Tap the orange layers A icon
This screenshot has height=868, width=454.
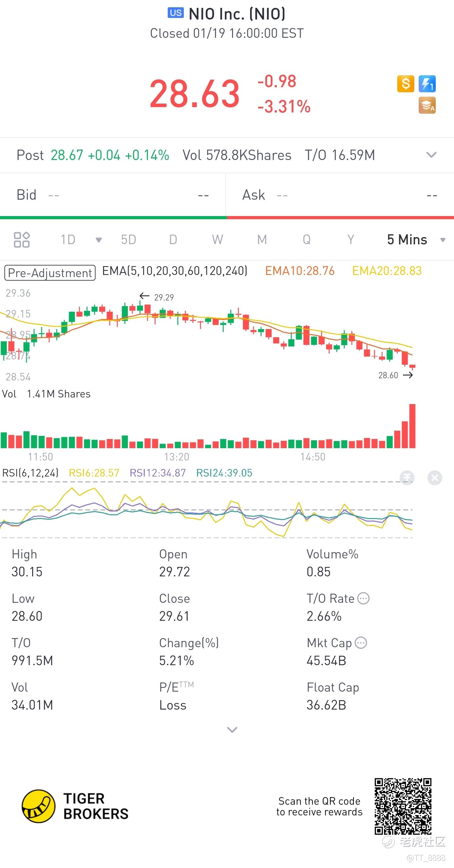(x=427, y=105)
